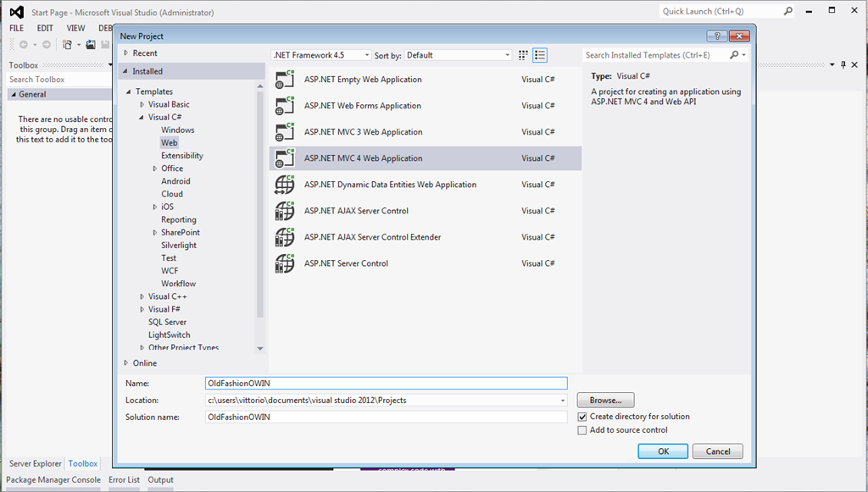This screenshot has width=868, height=492.
Task: Select the Windows template category
Action: [178, 130]
